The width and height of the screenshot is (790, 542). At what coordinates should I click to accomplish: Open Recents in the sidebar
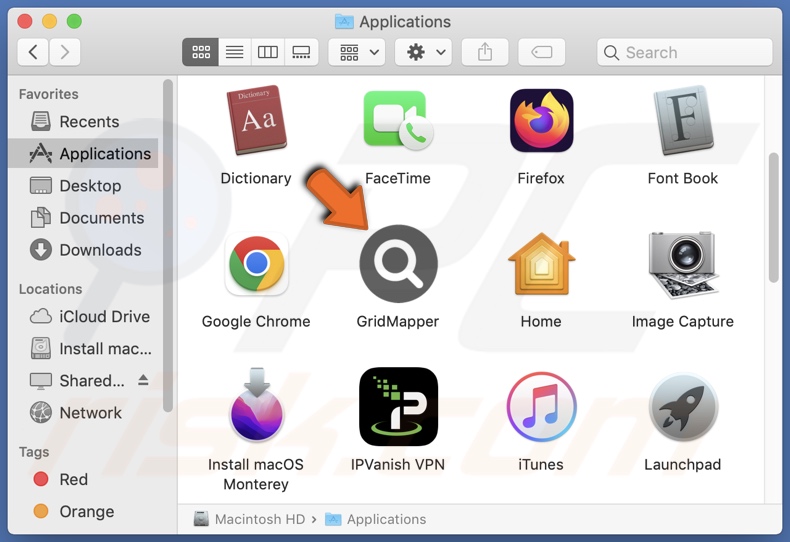pos(84,121)
